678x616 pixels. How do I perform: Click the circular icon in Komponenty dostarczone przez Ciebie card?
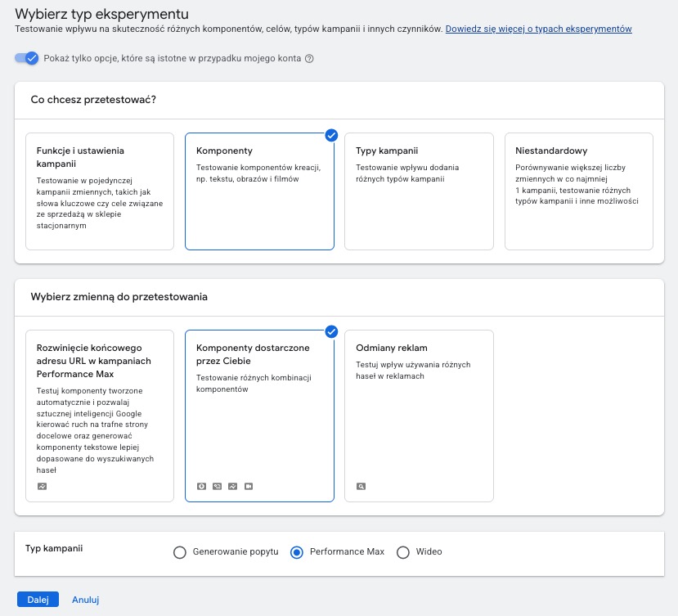[201, 486]
